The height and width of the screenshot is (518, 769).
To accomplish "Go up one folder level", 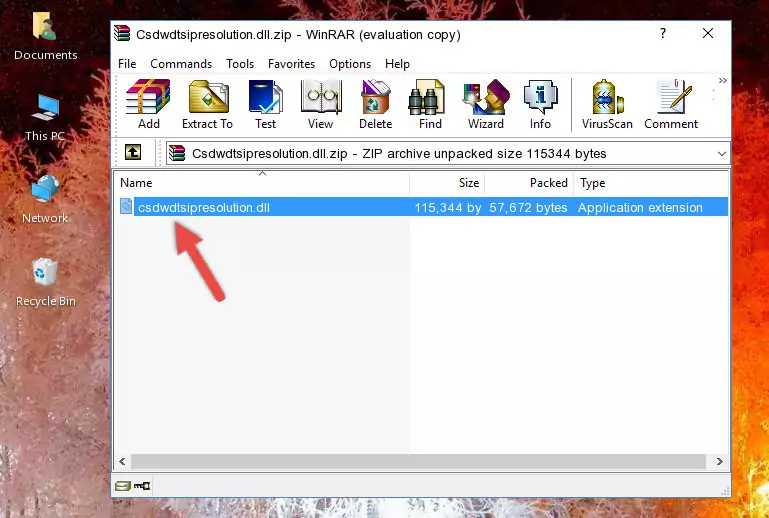I will point(133,153).
